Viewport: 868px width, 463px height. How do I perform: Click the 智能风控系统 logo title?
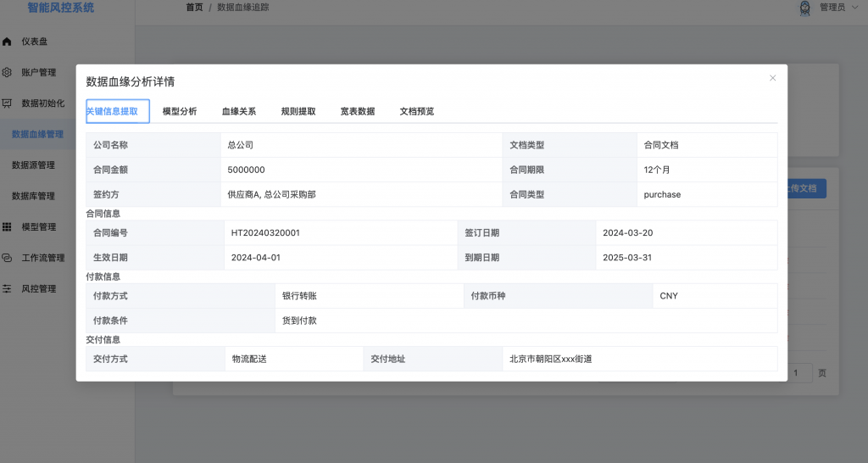(61, 8)
